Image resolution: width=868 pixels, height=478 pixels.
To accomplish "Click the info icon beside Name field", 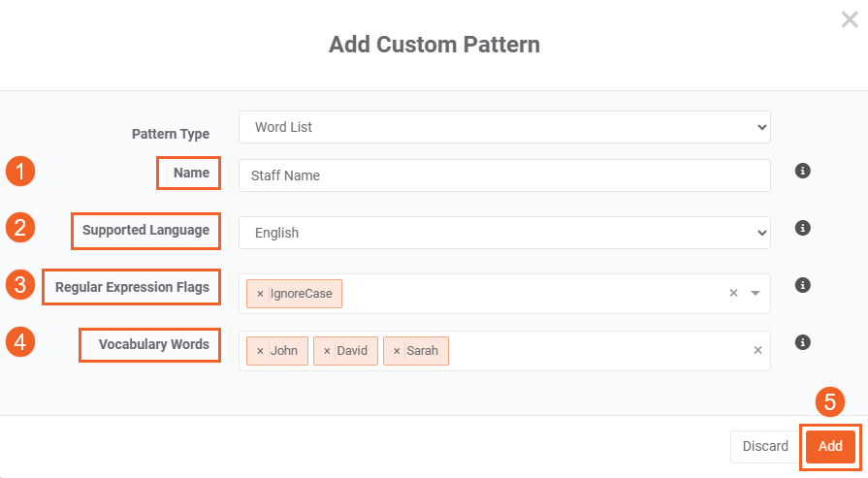I will coord(802,172).
